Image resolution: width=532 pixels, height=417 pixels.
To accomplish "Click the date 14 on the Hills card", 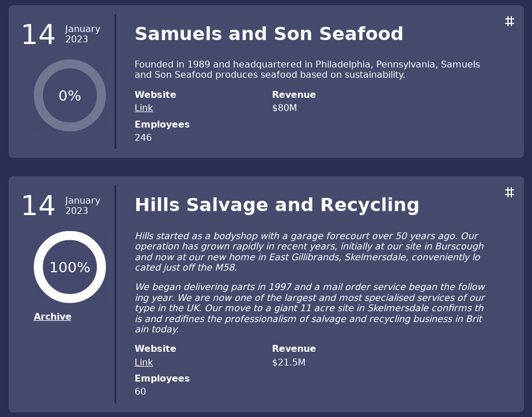I will [x=38, y=205].
